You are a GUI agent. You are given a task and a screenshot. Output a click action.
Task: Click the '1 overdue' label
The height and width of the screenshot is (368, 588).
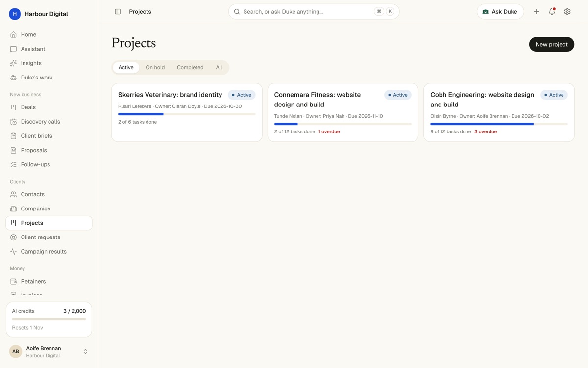click(x=329, y=132)
